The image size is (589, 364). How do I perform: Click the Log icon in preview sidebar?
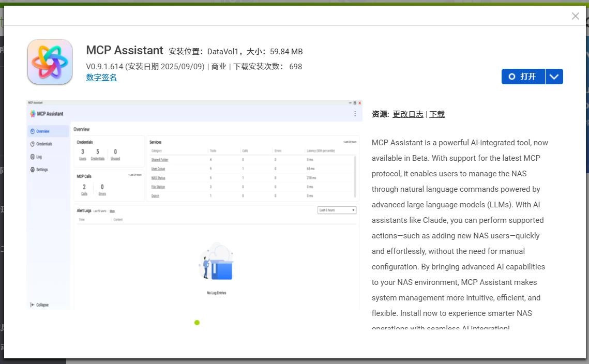point(33,157)
